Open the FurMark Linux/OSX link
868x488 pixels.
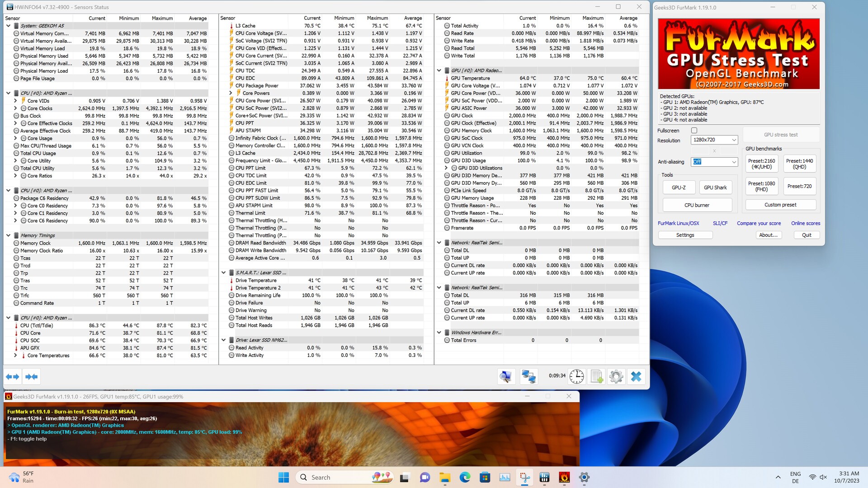pos(678,223)
